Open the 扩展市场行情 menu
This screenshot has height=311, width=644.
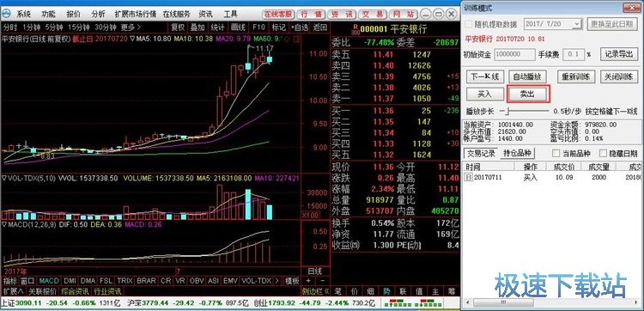click(136, 14)
